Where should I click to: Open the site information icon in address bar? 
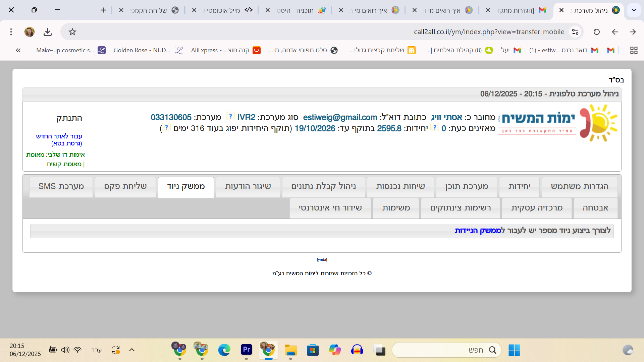575,32
